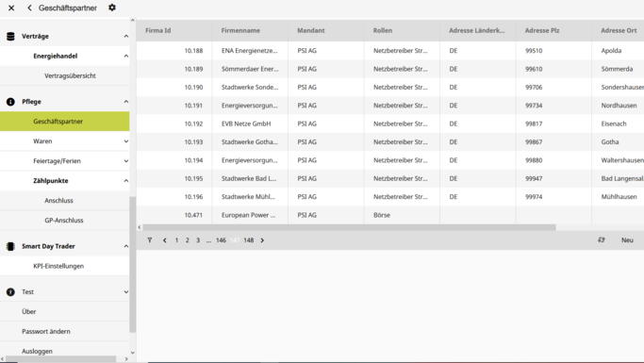This screenshot has width=644, height=363.
Task: Collapse the Smart Day Trader section
Action: pyautogui.click(x=126, y=246)
